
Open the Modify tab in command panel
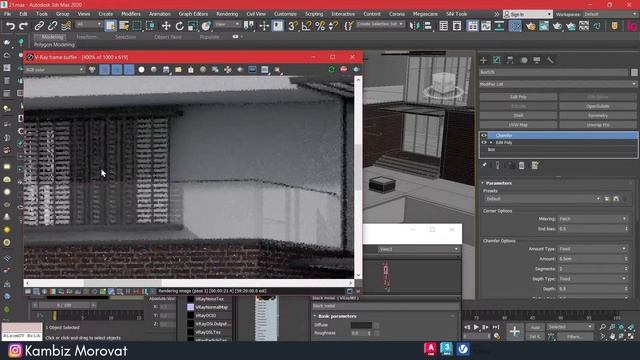coord(497,60)
